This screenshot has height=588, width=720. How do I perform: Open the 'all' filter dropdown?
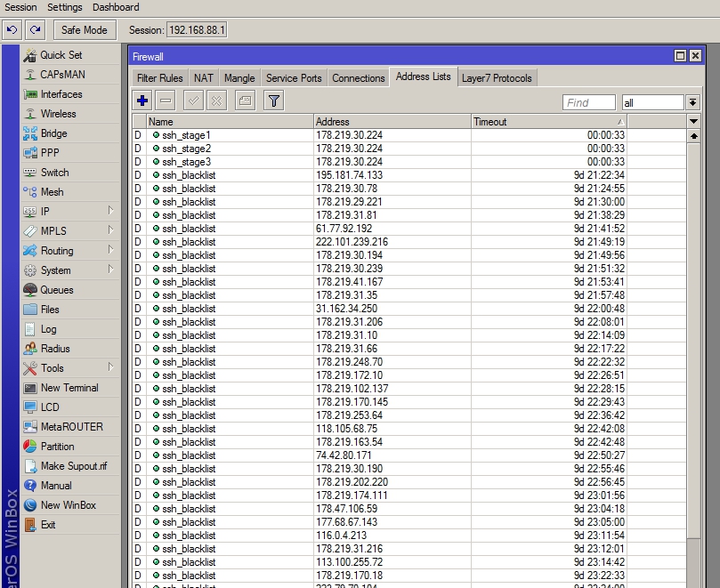click(x=692, y=103)
